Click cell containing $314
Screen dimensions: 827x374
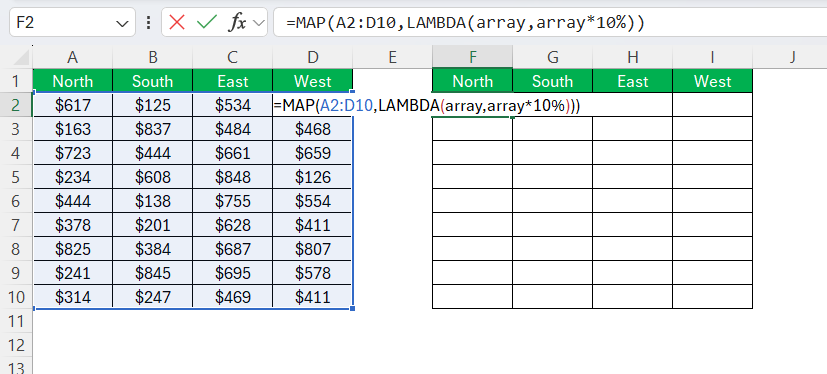73,297
